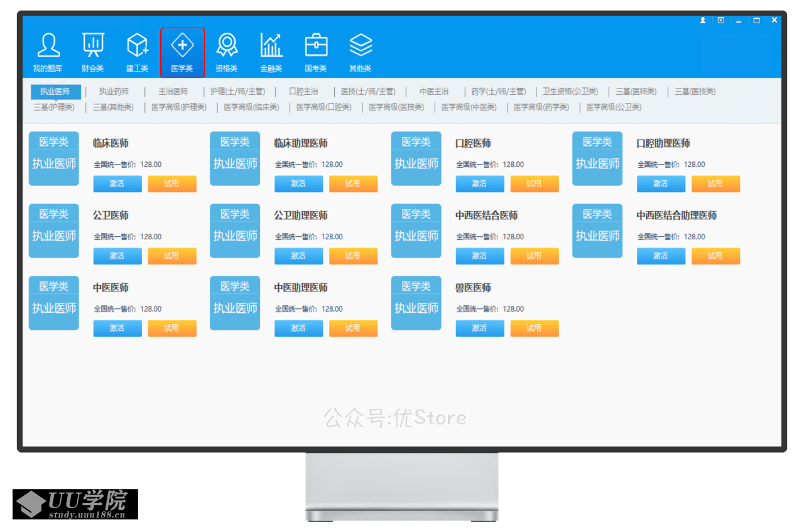Try 临床医师 with 试用 button
804x532 pixels.
tap(172, 183)
